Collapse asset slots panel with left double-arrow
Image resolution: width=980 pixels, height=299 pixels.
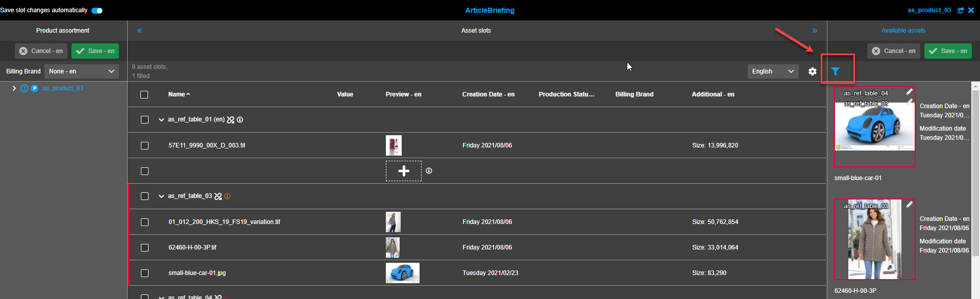pyautogui.click(x=139, y=31)
